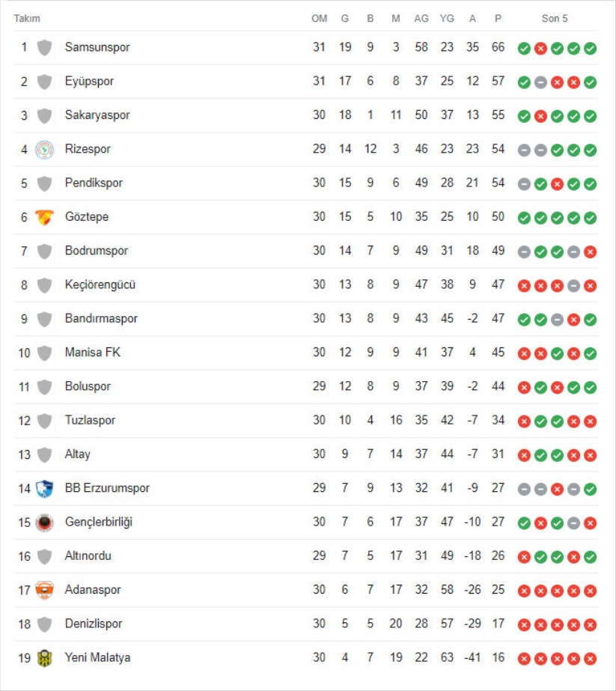Click the OM matches played header
Viewport: 616px width, 691px height.
[320, 19]
